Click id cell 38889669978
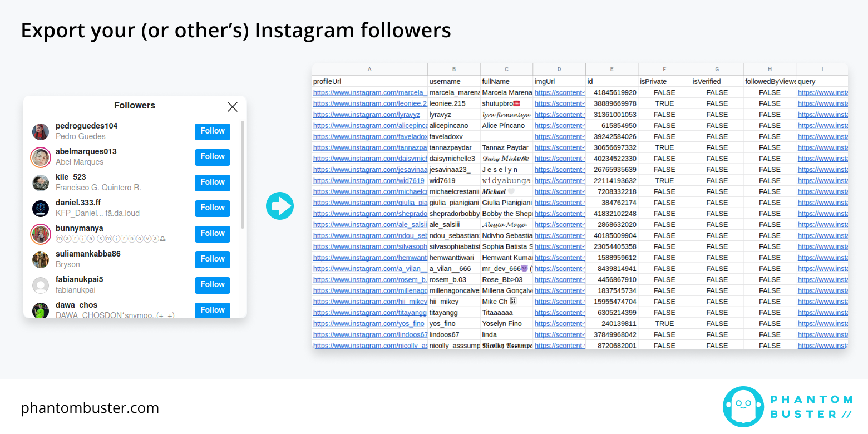 coord(611,103)
